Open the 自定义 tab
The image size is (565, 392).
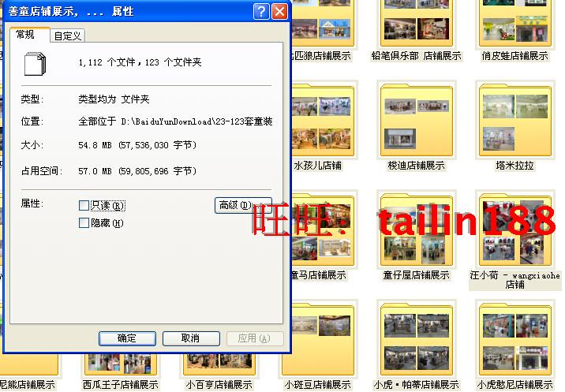coord(67,35)
